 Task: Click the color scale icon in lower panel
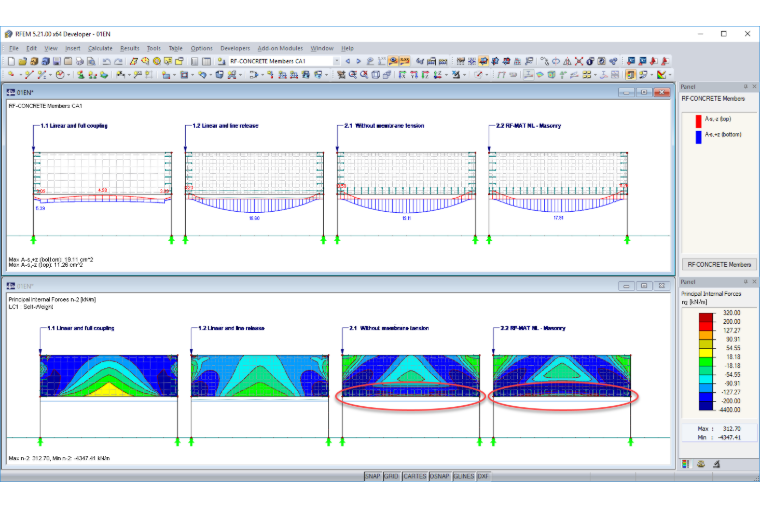(685, 464)
